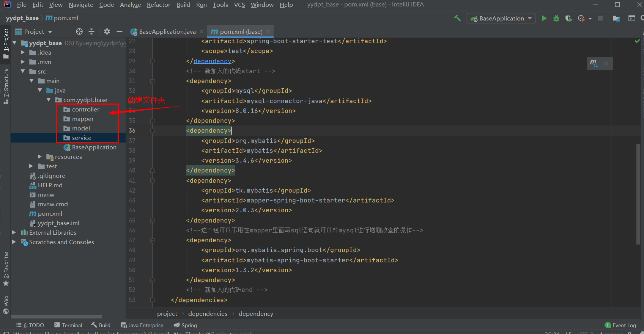
Task: Toggle fold marker on line 40
Action: coord(152,171)
